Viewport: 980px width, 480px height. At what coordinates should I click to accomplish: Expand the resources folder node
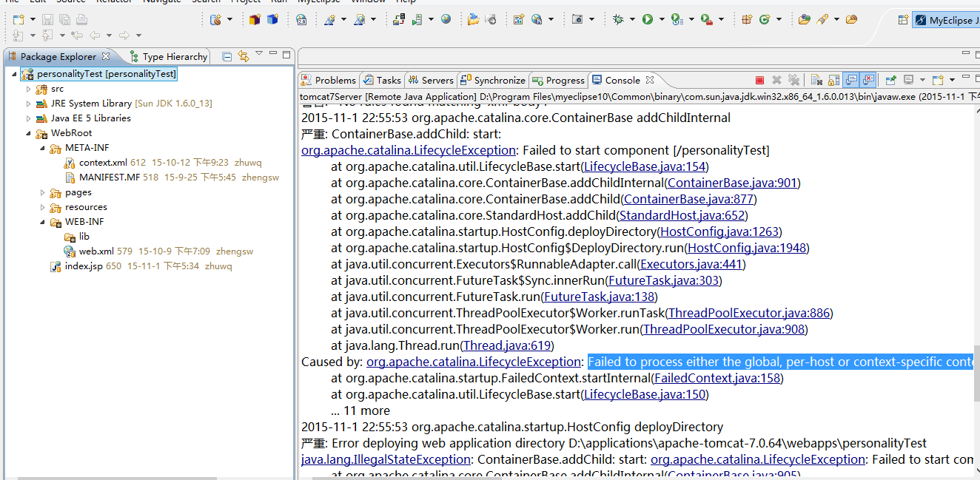pyautogui.click(x=43, y=207)
